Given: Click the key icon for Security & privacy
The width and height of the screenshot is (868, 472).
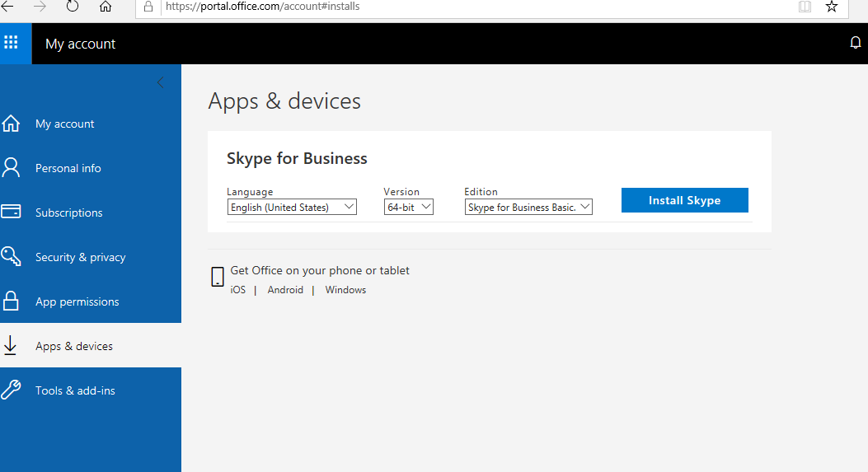Looking at the screenshot, I should [x=11, y=256].
